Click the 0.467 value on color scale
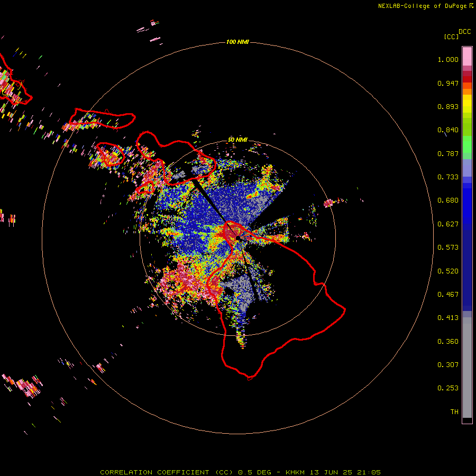Screen dimensions: 476x476 tap(448, 295)
